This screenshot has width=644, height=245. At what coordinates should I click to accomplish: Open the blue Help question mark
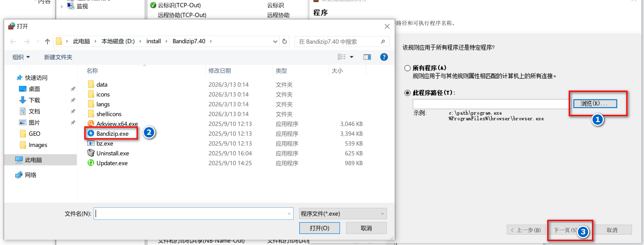(384, 57)
